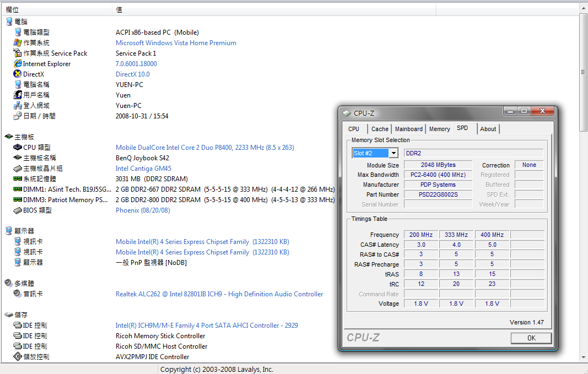Viewport: 588px width, 374px height.
Task: Open the DirectX 10.0 link
Action: [133, 74]
